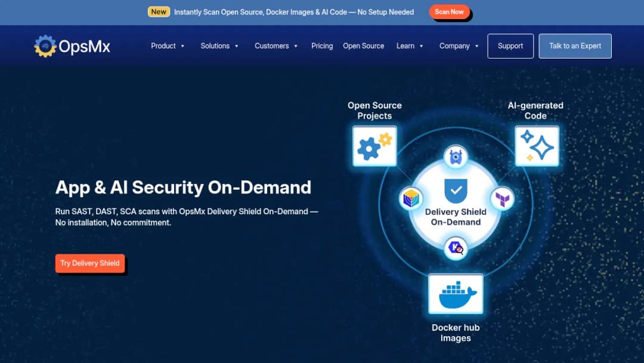
Task: Click the Open Source Projects gears icon
Action: click(x=374, y=146)
